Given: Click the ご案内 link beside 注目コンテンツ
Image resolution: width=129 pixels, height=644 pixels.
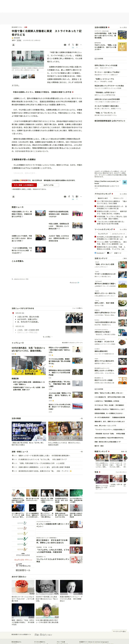Looking at the screenshot, I should pos(124,258).
